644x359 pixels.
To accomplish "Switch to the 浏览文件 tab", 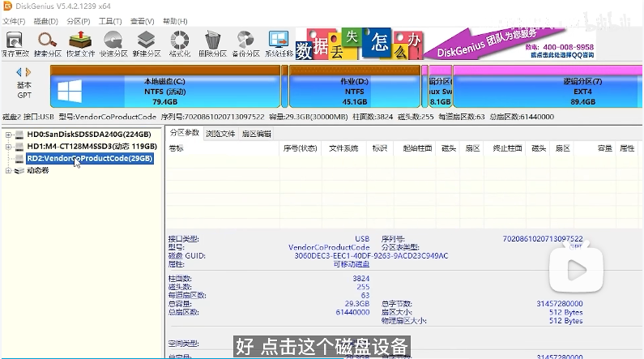I will pos(220,134).
